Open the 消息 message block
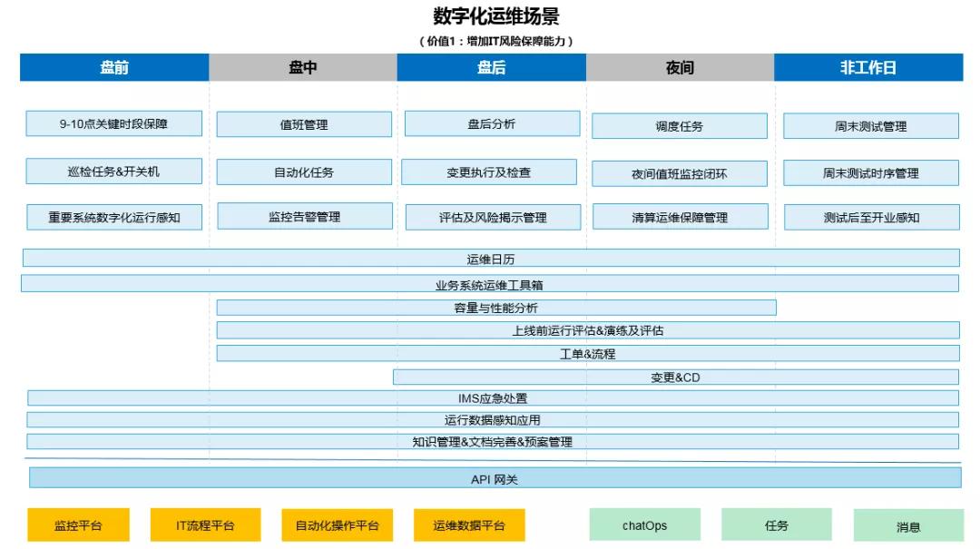 coord(909,524)
